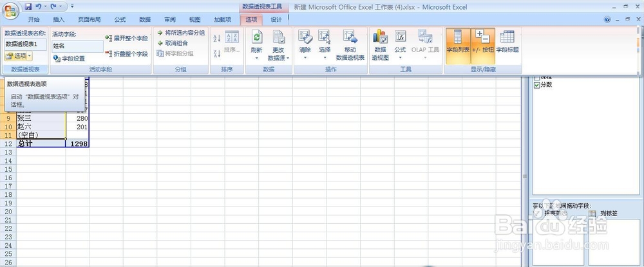Save workbook using the quick access floppy icon
644x267 pixels.
pyautogui.click(x=28, y=6)
